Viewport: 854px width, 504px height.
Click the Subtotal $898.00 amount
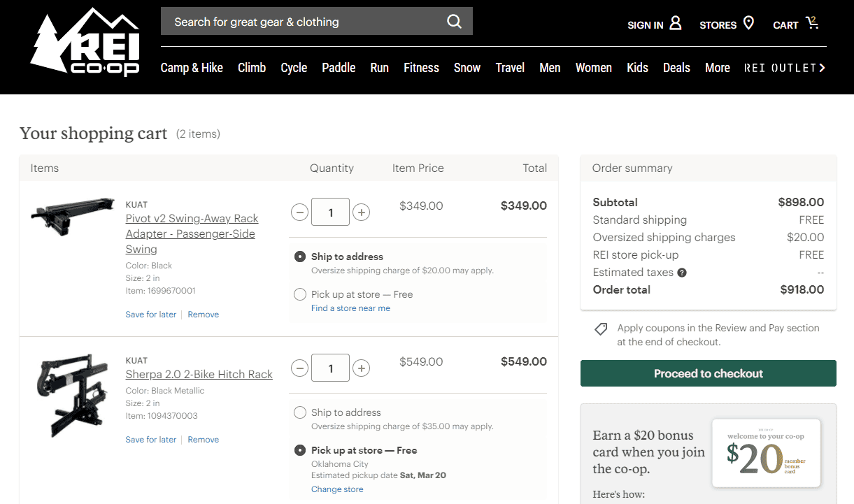(x=802, y=203)
